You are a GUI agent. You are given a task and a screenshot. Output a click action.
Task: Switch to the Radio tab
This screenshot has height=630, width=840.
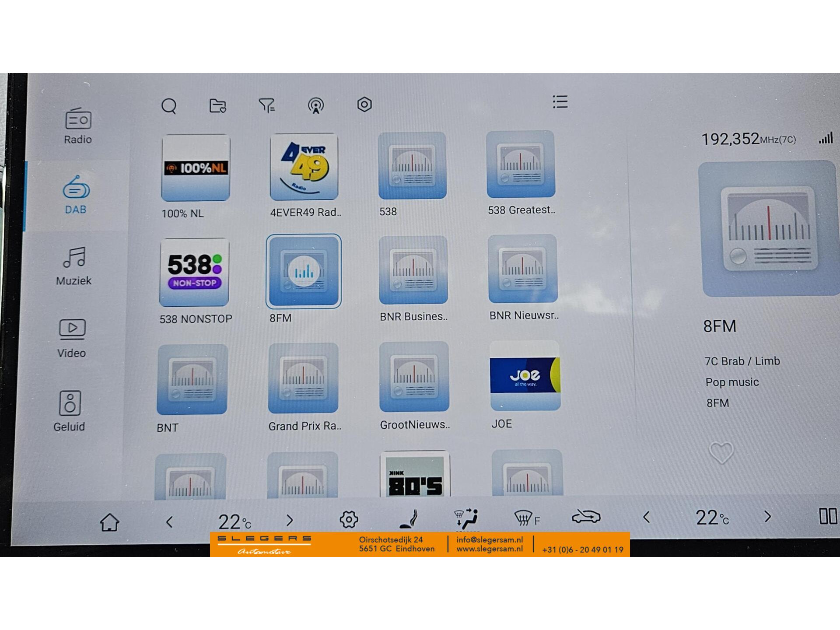pyautogui.click(x=78, y=126)
